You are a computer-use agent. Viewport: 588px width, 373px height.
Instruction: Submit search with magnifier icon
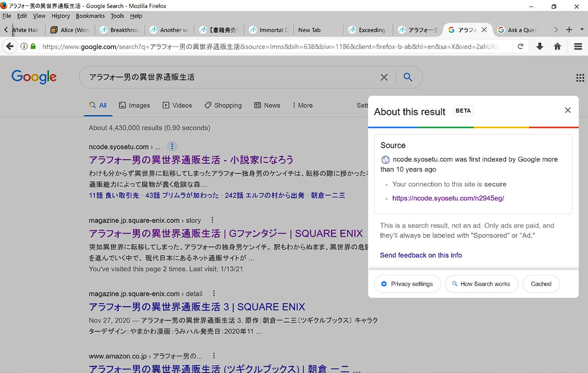click(x=408, y=77)
